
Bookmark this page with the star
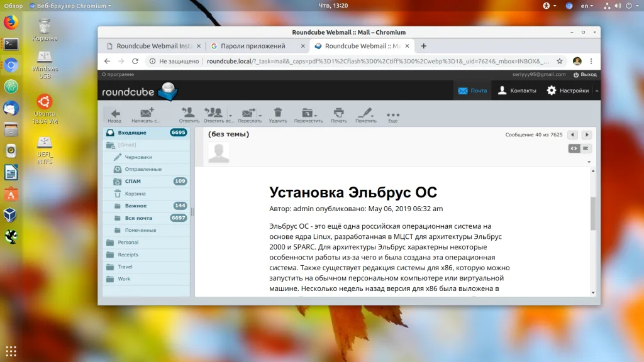(559, 61)
